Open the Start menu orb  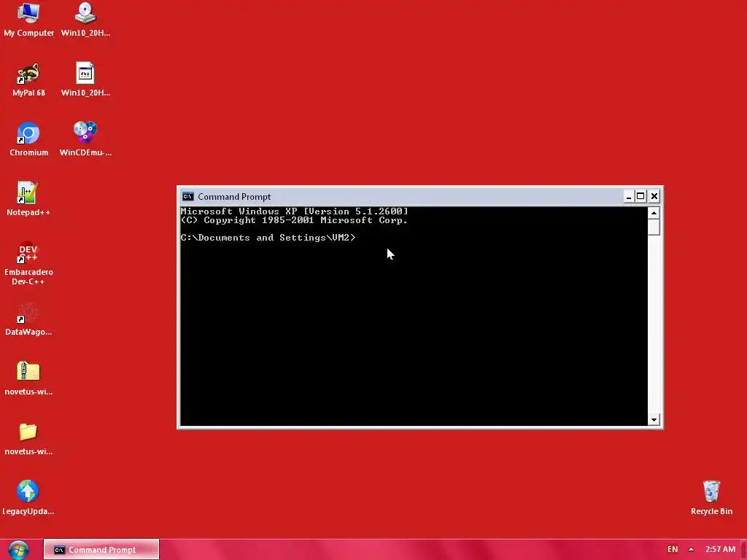pos(18,550)
